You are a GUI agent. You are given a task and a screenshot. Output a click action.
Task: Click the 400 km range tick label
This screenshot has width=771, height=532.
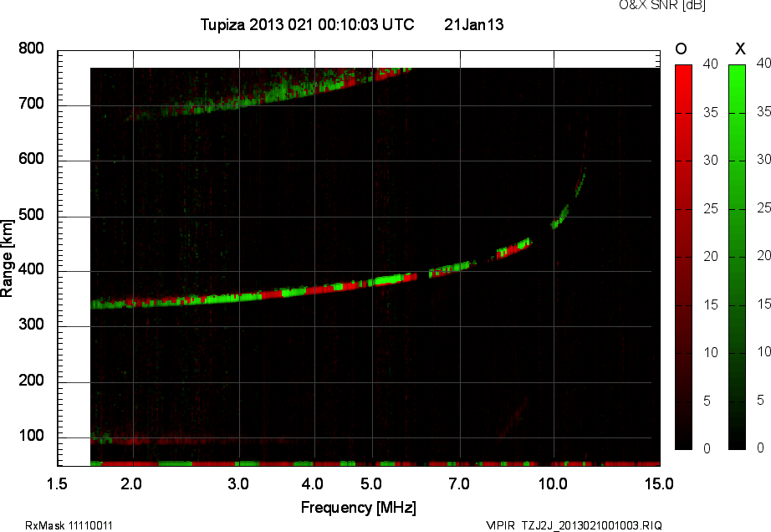pos(32,269)
